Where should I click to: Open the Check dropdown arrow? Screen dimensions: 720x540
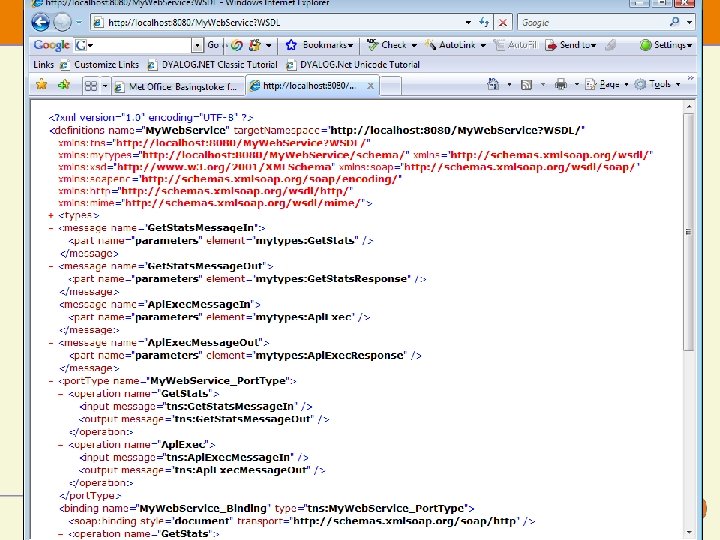point(414,45)
